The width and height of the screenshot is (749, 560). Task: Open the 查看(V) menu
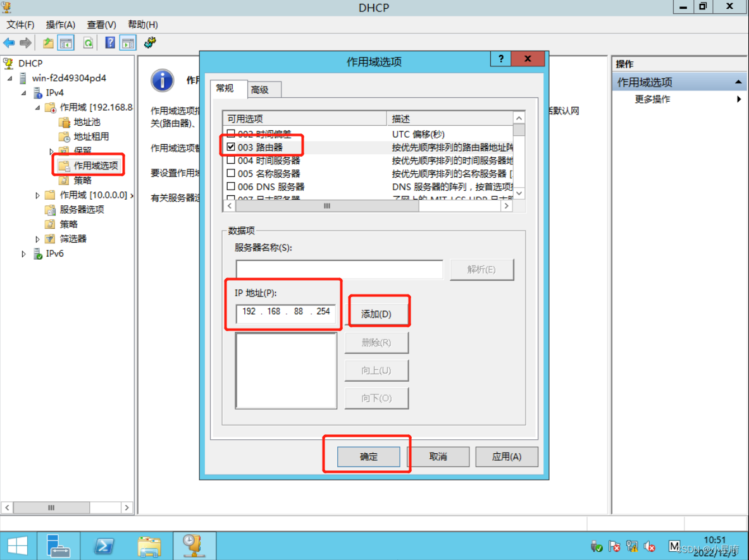(101, 25)
